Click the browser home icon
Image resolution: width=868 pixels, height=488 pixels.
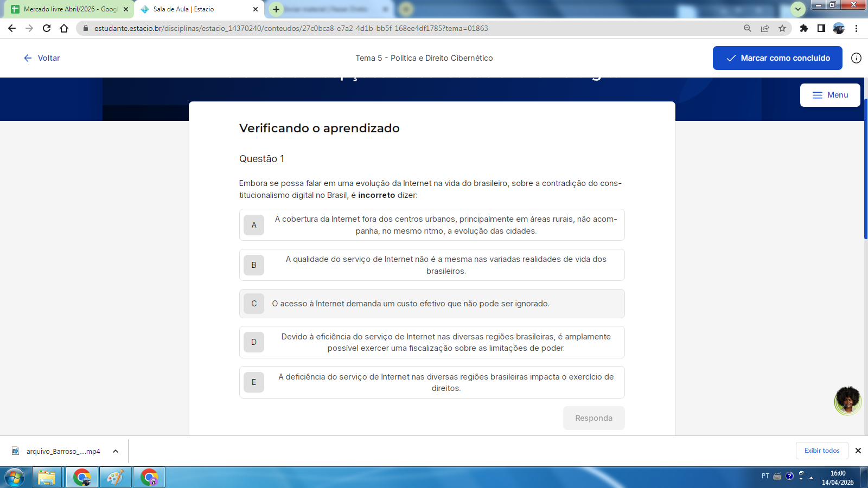tap(64, 28)
